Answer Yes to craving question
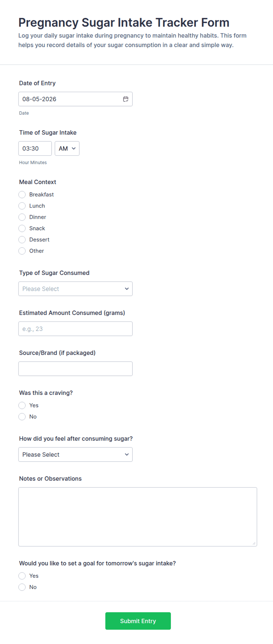Image resolution: width=273 pixels, height=644 pixels. (x=22, y=405)
